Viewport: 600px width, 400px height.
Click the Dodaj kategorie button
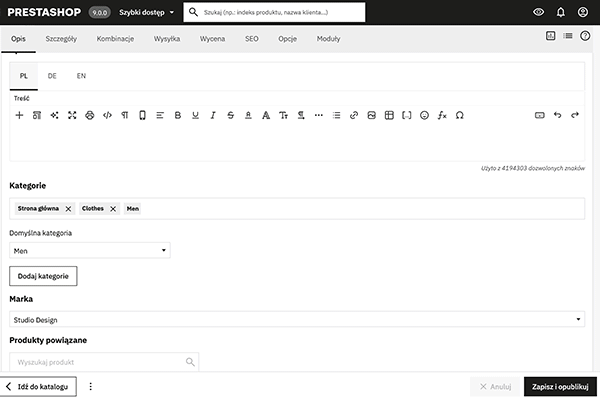(43, 275)
